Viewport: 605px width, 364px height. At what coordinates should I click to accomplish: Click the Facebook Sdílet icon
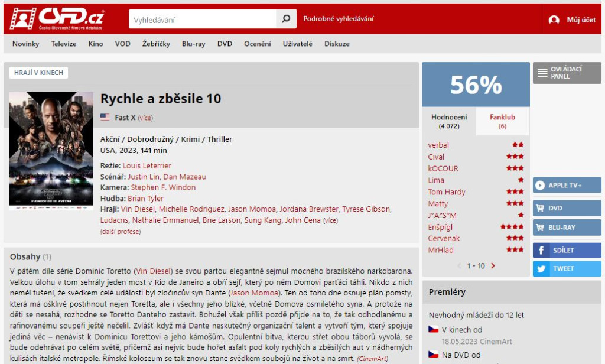(541, 250)
